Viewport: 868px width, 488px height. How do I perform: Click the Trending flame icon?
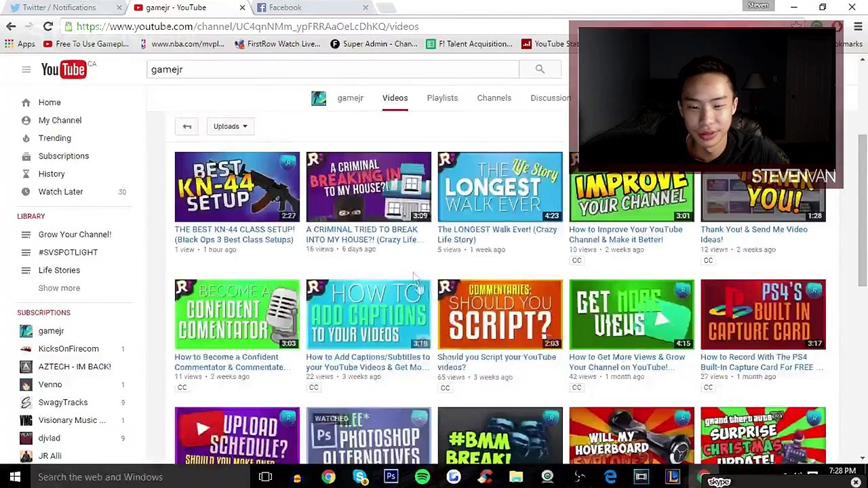26,138
